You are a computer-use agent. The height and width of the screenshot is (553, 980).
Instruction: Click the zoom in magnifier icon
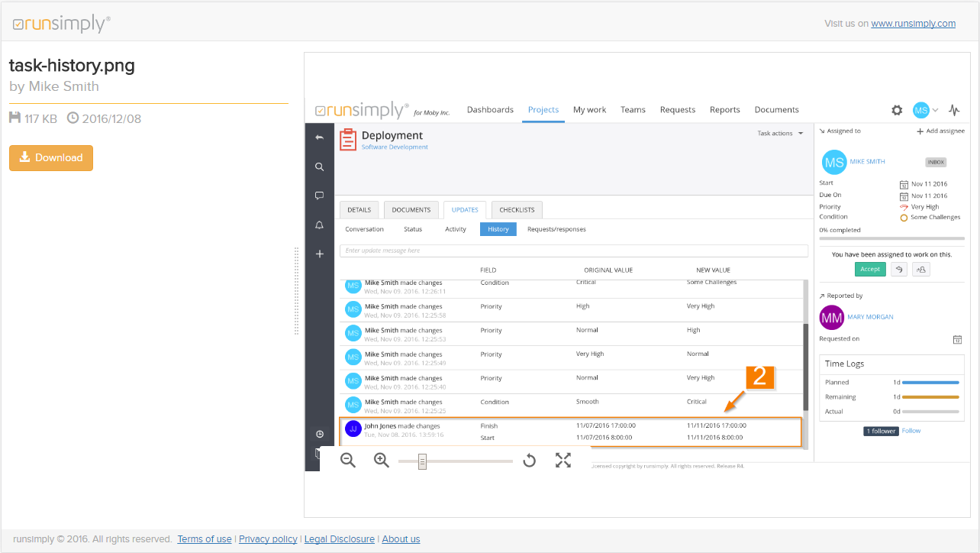click(x=382, y=461)
